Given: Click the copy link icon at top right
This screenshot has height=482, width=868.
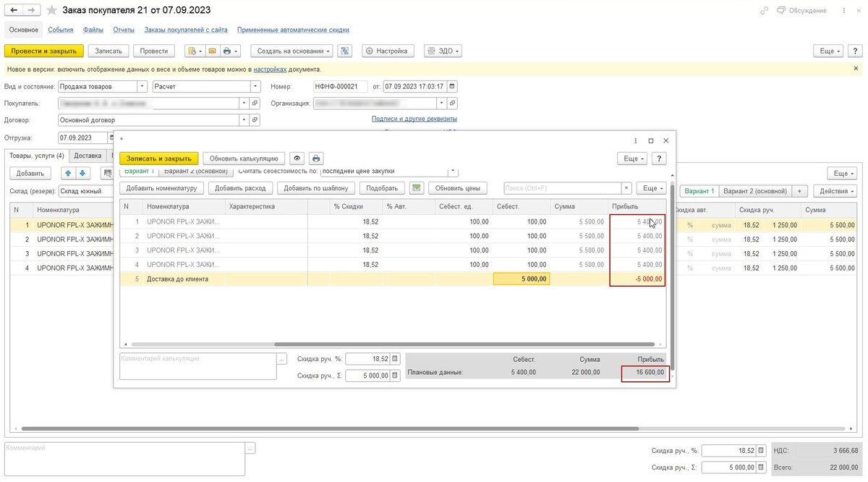Looking at the screenshot, I should (765, 10).
